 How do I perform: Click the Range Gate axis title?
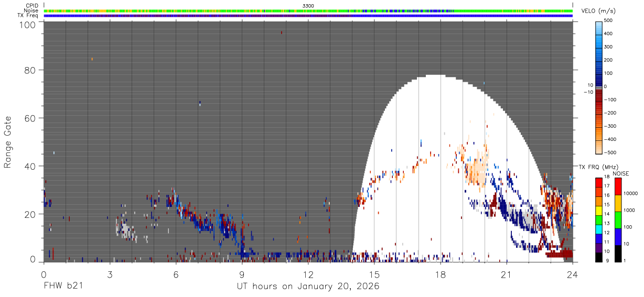tap(8, 142)
